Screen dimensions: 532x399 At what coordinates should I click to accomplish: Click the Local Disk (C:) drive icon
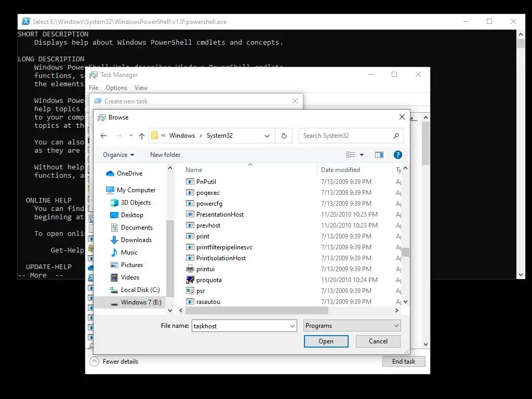pos(114,290)
